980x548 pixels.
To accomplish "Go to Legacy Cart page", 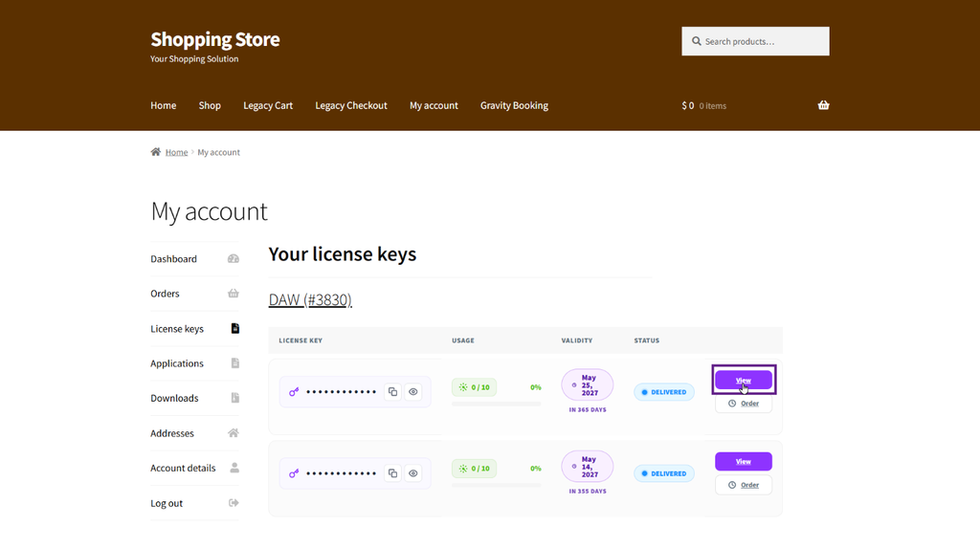I will (x=268, y=105).
